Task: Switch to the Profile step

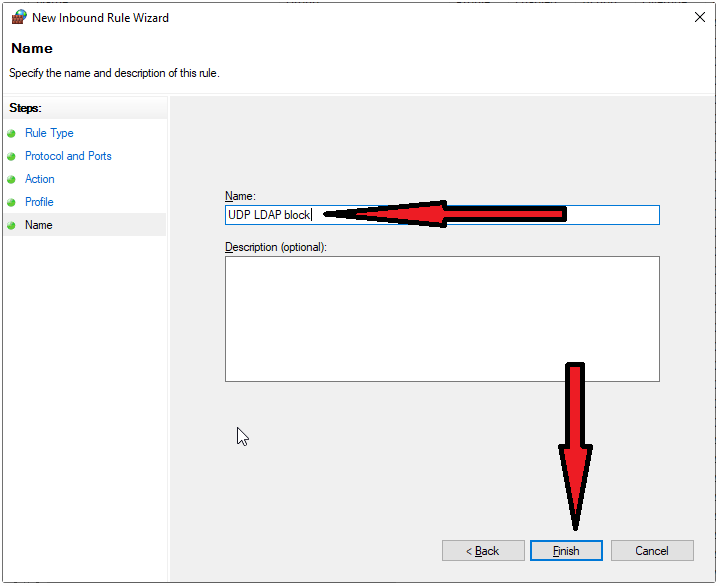Action: click(x=39, y=202)
